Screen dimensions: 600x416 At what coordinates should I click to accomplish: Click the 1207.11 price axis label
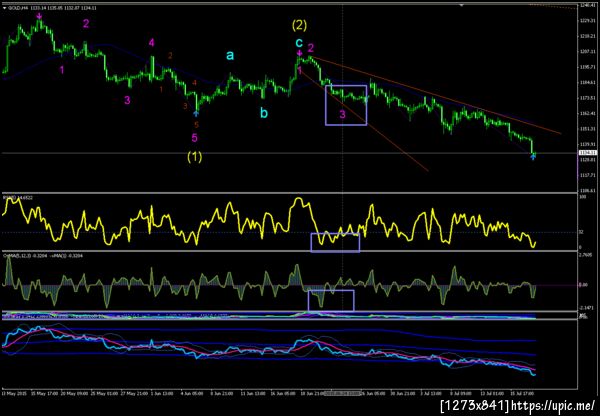pyautogui.click(x=586, y=51)
